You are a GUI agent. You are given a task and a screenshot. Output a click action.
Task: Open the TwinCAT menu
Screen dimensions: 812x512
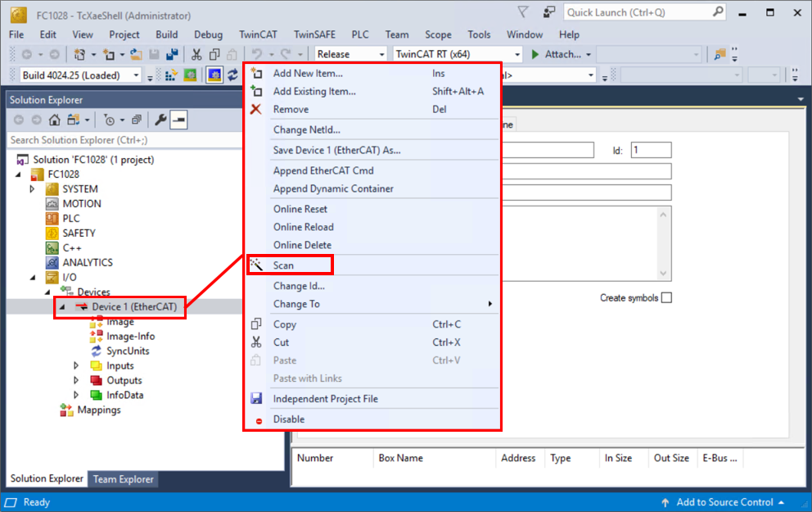258,34
